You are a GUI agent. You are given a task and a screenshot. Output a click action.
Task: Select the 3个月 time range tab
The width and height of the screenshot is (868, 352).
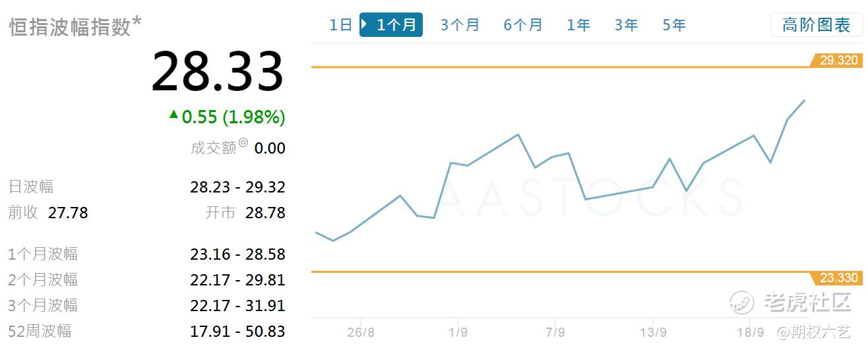pyautogui.click(x=460, y=25)
